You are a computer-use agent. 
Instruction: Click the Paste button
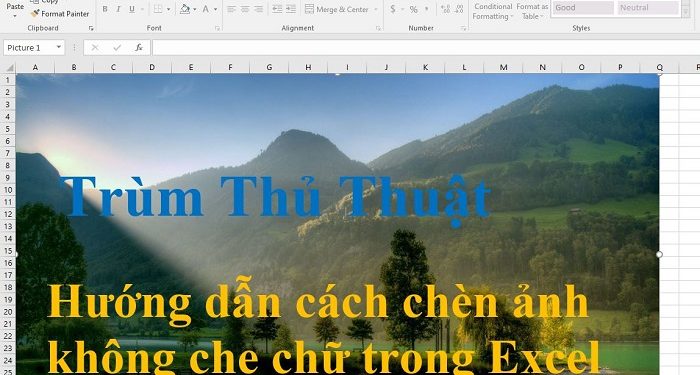(x=15, y=6)
